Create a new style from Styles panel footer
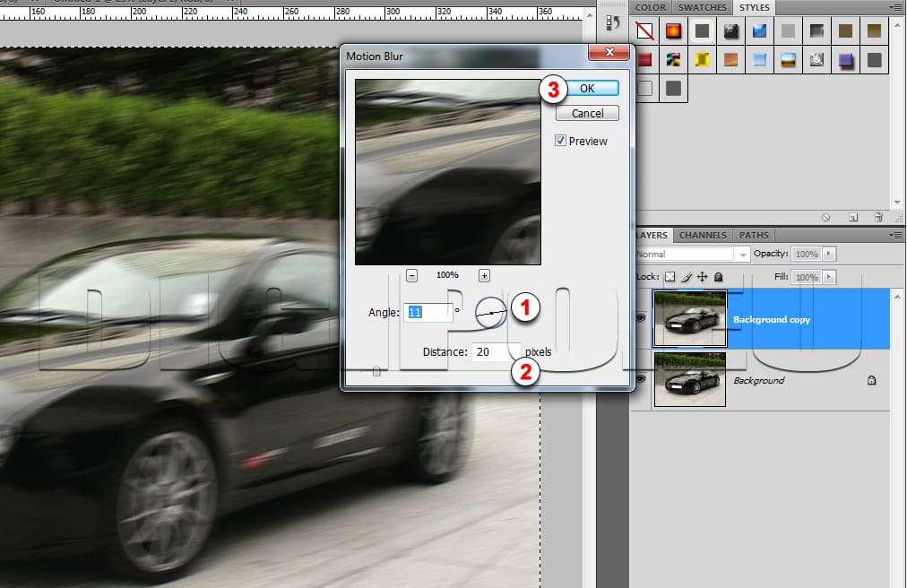 (x=852, y=218)
